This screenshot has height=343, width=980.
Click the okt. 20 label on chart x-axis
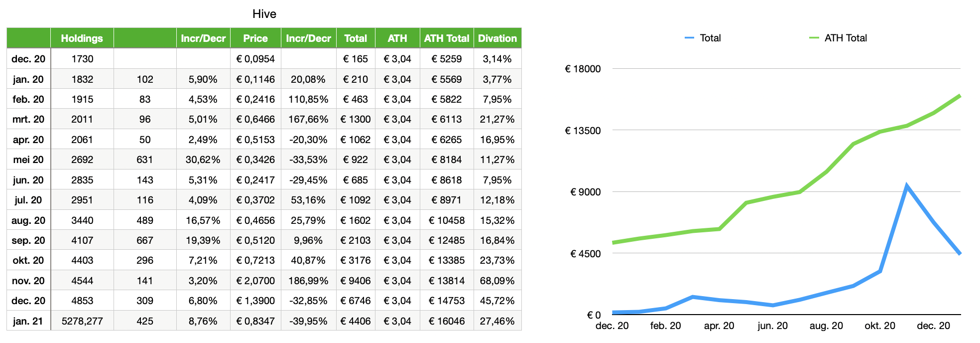[880, 326]
